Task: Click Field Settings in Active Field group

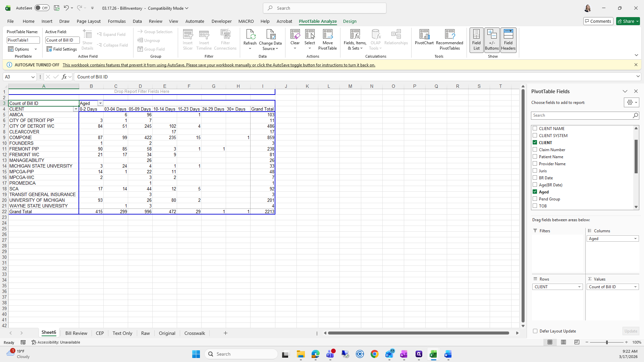Action: pos(62,49)
